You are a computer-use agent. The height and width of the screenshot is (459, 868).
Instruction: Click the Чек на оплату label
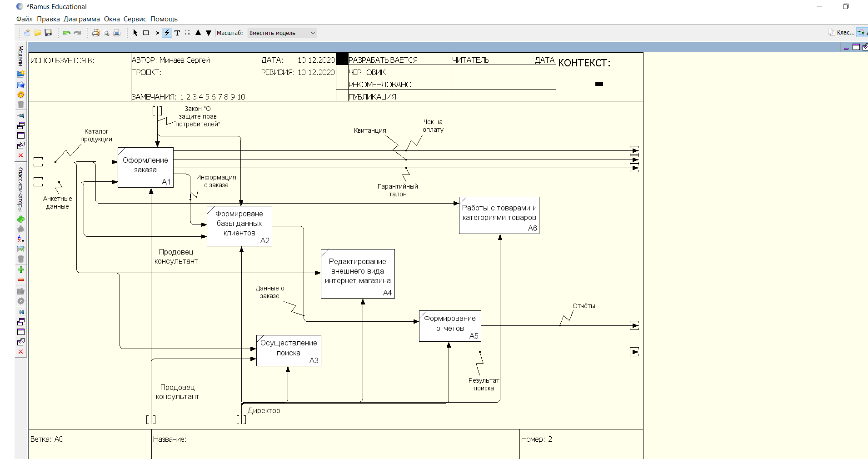[433, 125]
